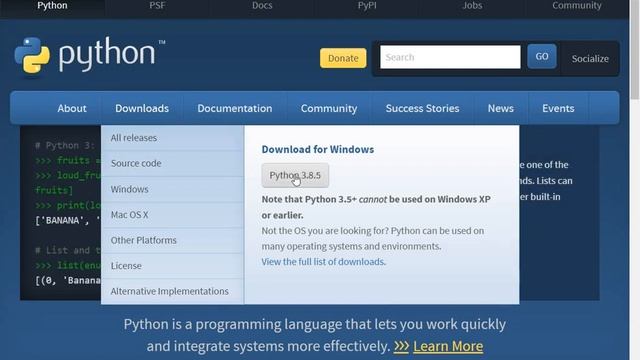Viewport: 640px width, 360px height.
Task: Open the About navigation menu
Action: (x=72, y=108)
